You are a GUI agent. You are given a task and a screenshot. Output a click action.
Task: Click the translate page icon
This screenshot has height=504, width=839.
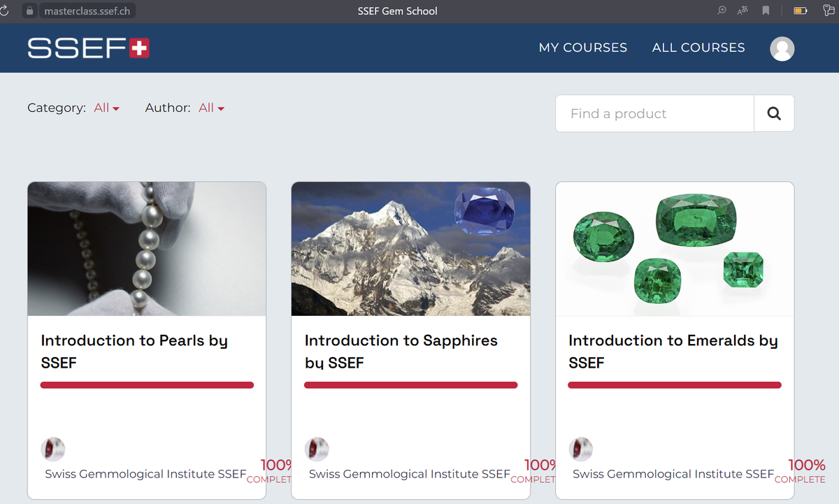(x=743, y=10)
